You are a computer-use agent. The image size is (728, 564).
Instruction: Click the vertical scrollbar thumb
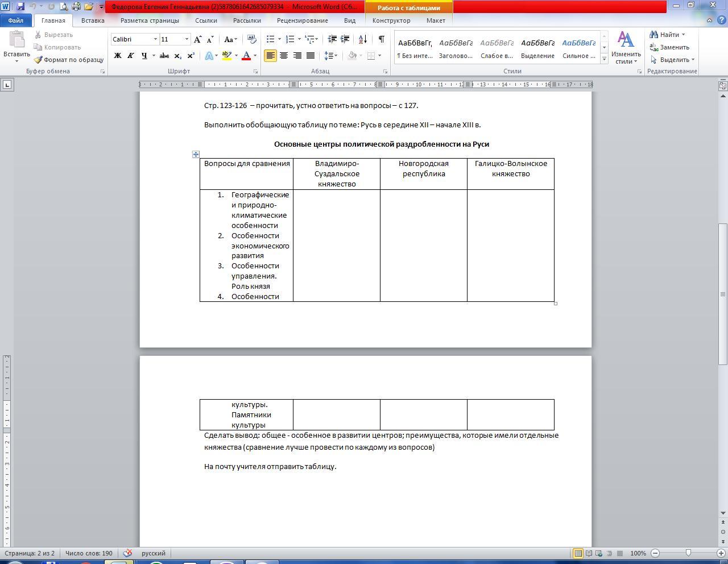(723, 294)
